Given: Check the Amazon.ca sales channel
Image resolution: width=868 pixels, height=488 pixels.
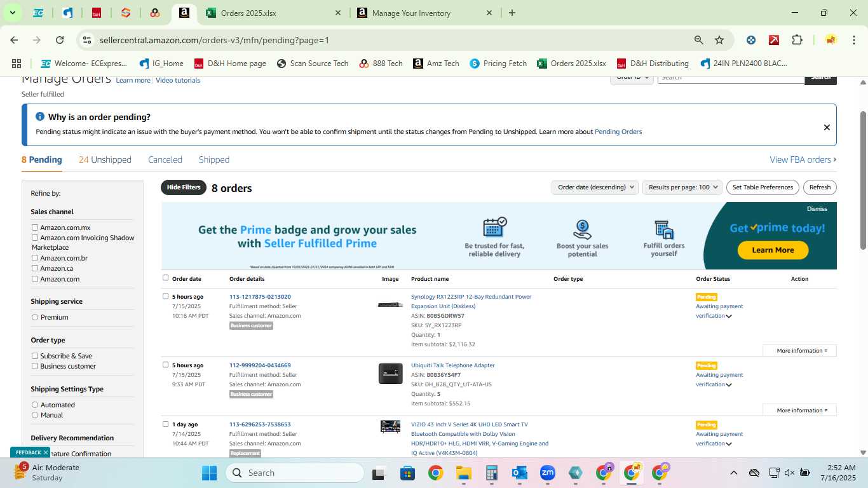Looking at the screenshot, I should coord(35,268).
